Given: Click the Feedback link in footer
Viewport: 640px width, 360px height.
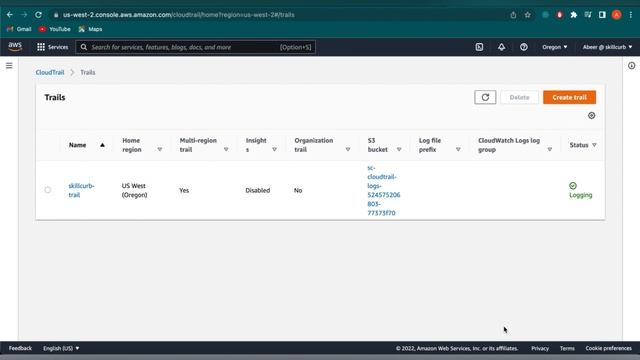Looking at the screenshot, I should pos(20,348).
